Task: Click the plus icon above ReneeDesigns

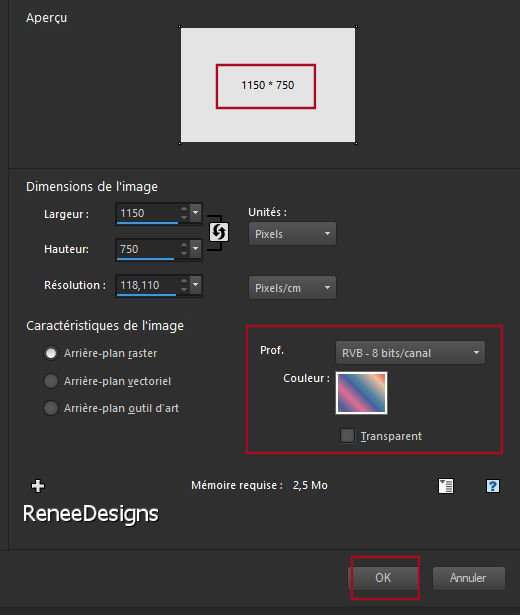Action: (x=38, y=486)
